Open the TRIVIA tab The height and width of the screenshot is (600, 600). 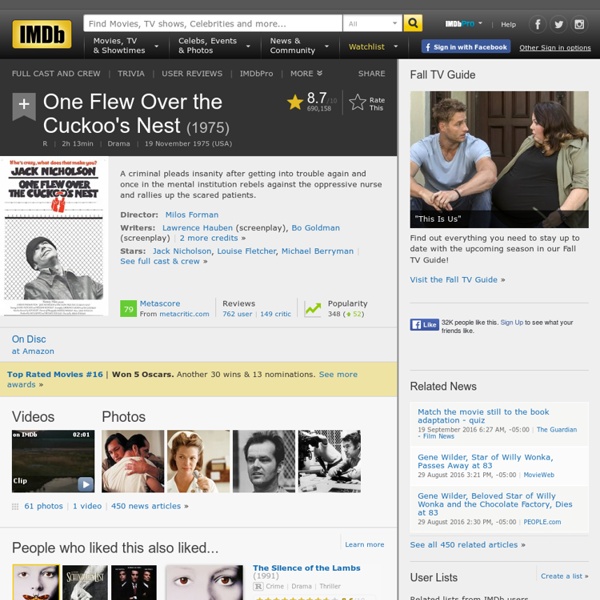coord(131,73)
